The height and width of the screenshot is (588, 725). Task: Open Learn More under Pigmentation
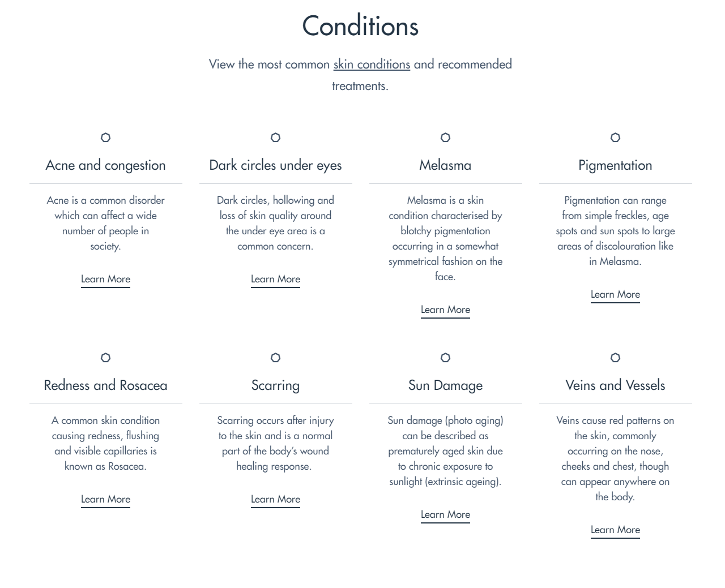tap(615, 294)
